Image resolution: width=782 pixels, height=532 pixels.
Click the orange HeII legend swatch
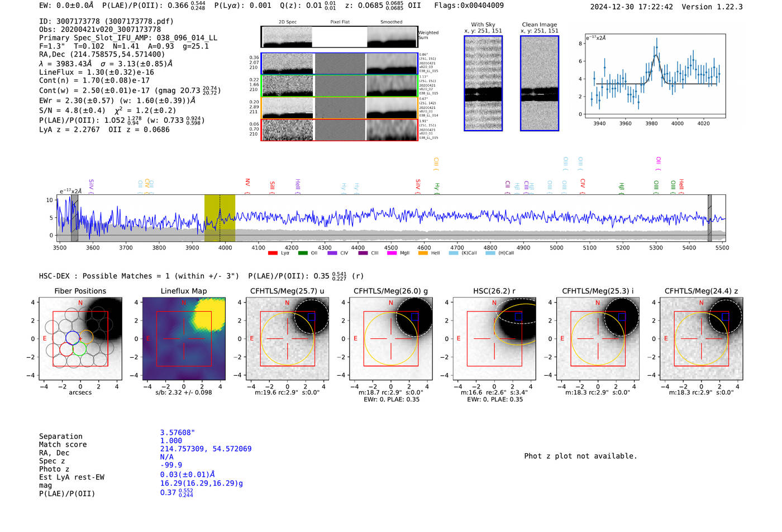(423, 253)
